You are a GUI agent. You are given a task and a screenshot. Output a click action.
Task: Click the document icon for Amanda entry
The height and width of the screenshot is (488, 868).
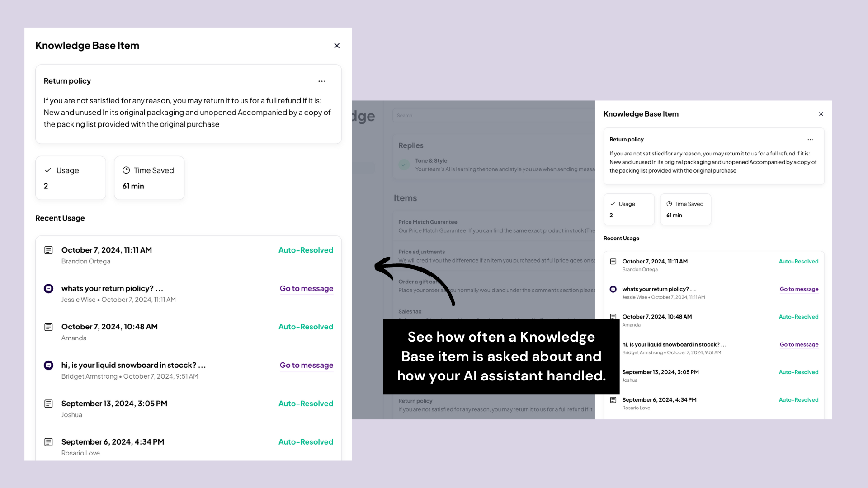tap(49, 327)
